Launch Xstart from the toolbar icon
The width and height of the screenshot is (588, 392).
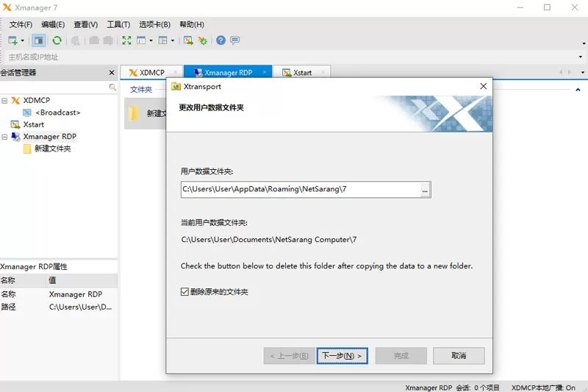coord(188,40)
